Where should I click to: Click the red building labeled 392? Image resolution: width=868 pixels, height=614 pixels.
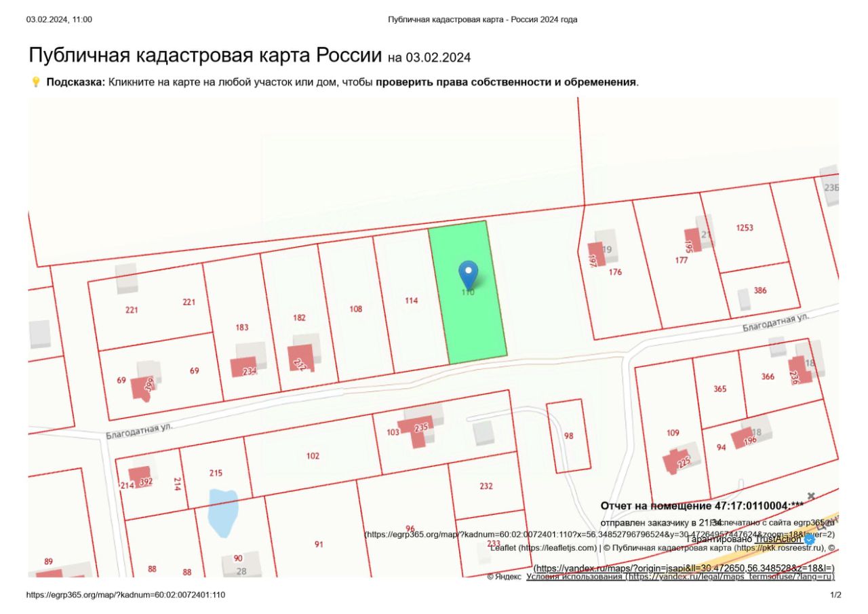[x=140, y=476]
